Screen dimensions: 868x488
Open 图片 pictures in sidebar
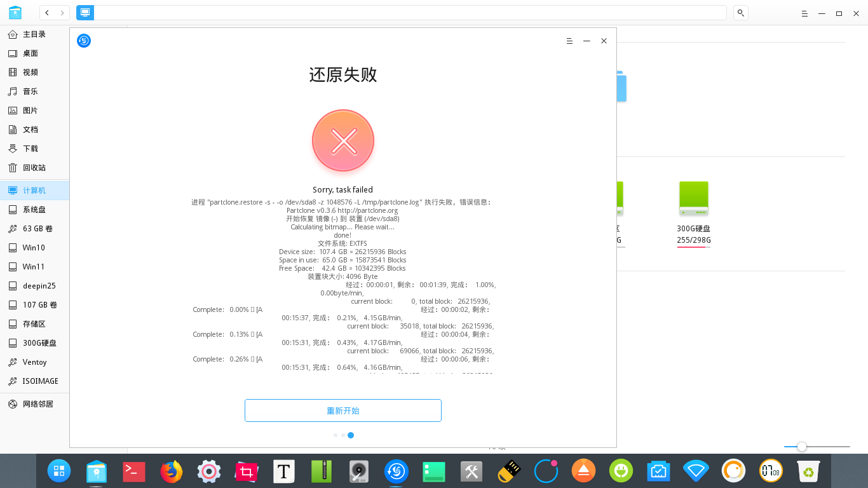(35, 111)
